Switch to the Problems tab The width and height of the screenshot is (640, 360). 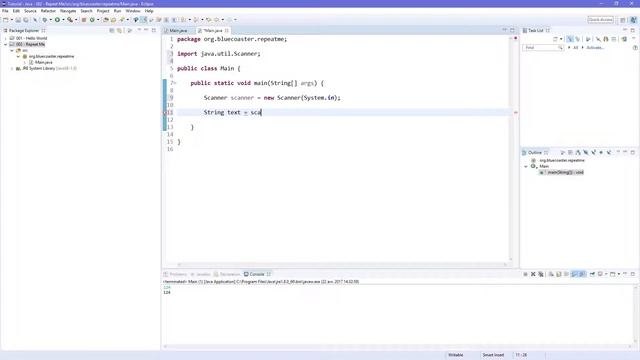tap(175, 274)
